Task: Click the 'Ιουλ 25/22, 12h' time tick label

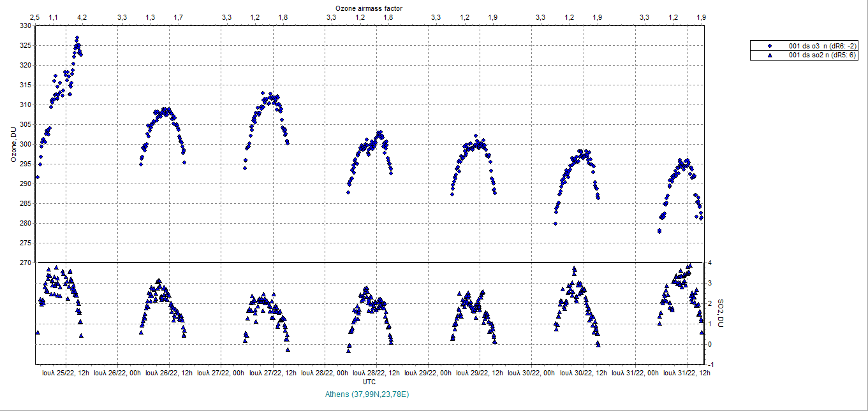Action: [65, 373]
